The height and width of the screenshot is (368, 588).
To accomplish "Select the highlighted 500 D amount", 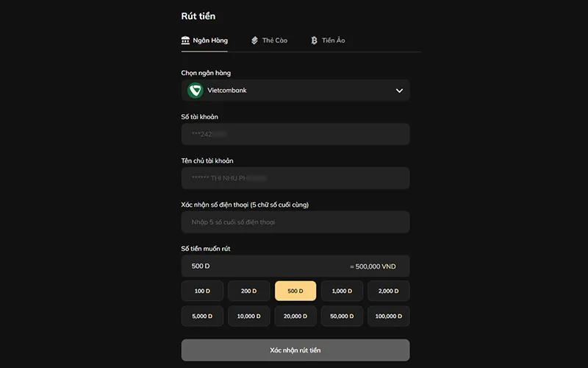I will tap(295, 291).
